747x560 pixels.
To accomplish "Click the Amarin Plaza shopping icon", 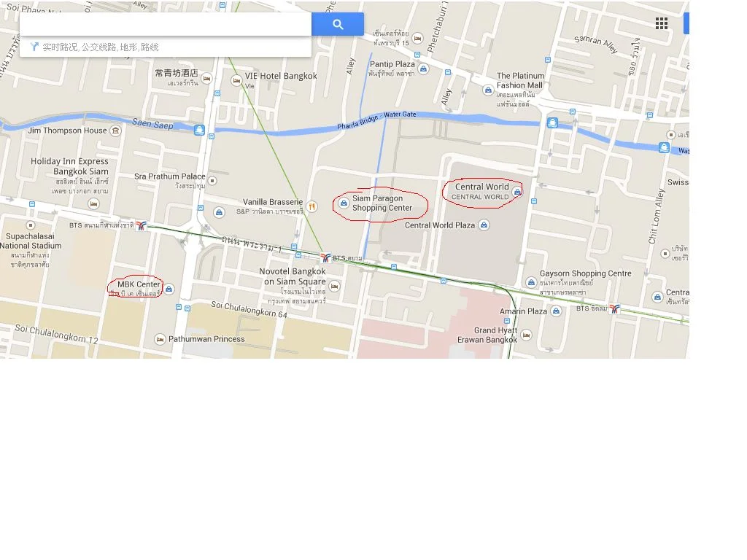I will [x=556, y=311].
